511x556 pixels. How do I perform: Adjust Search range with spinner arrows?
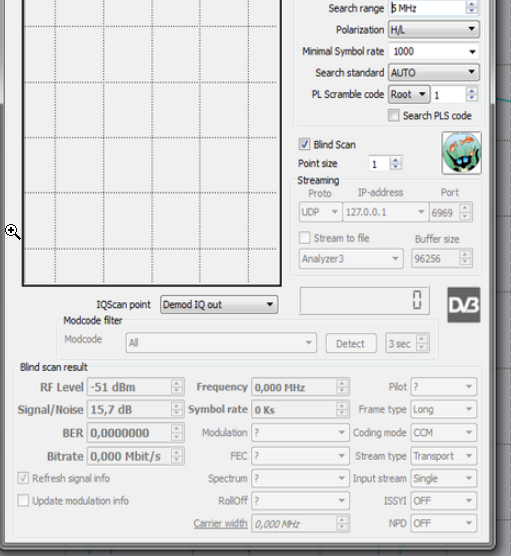pyautogui.click(x=472, y=7)
